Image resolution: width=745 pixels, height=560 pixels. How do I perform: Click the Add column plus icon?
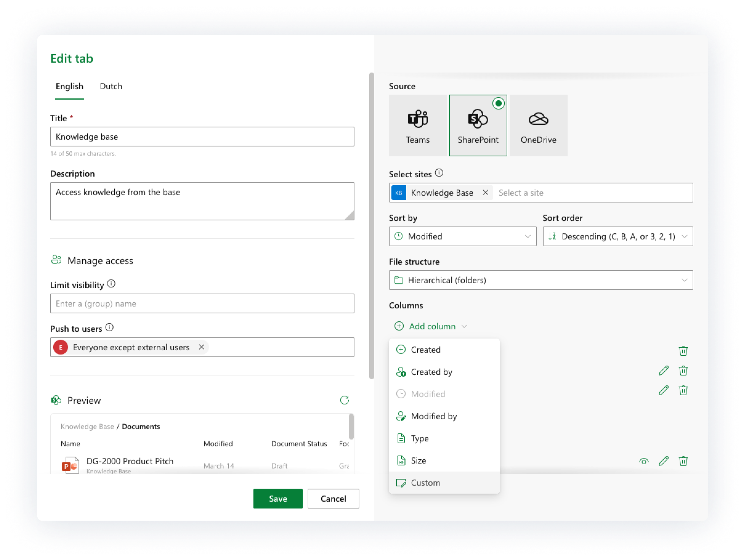point(399,326)
